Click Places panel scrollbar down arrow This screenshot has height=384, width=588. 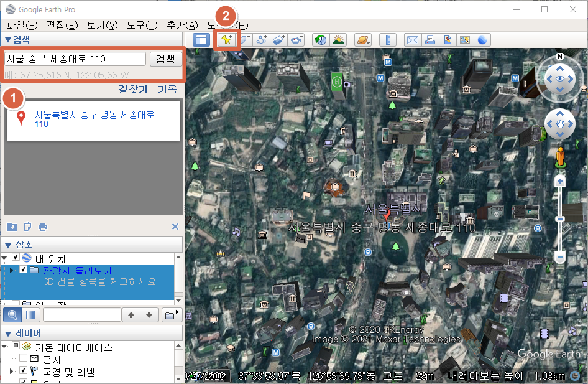(178, 301)
